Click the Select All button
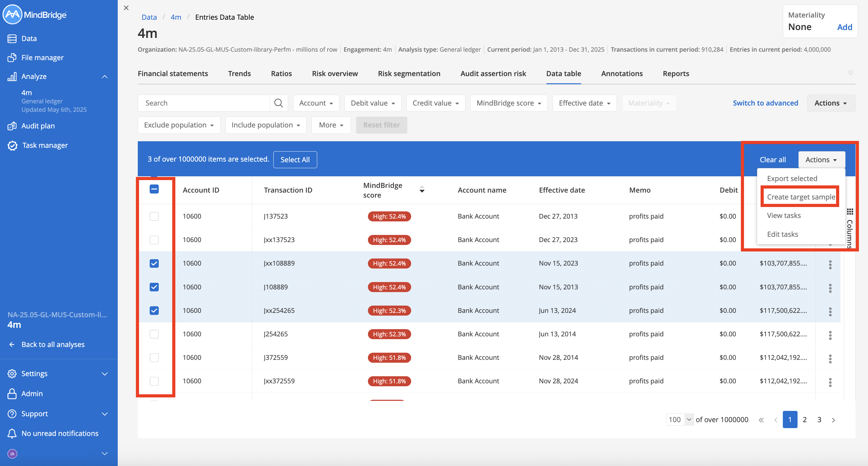868x466 pixels. 295,159
